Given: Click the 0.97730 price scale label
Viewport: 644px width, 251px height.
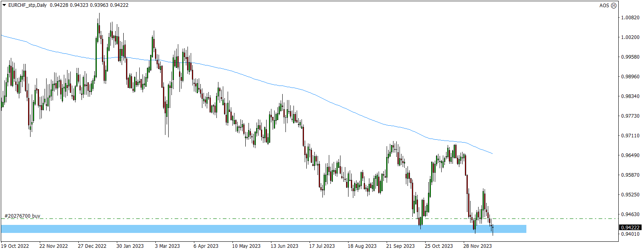Looking at the screenshot, I should (x=630, y=116).
